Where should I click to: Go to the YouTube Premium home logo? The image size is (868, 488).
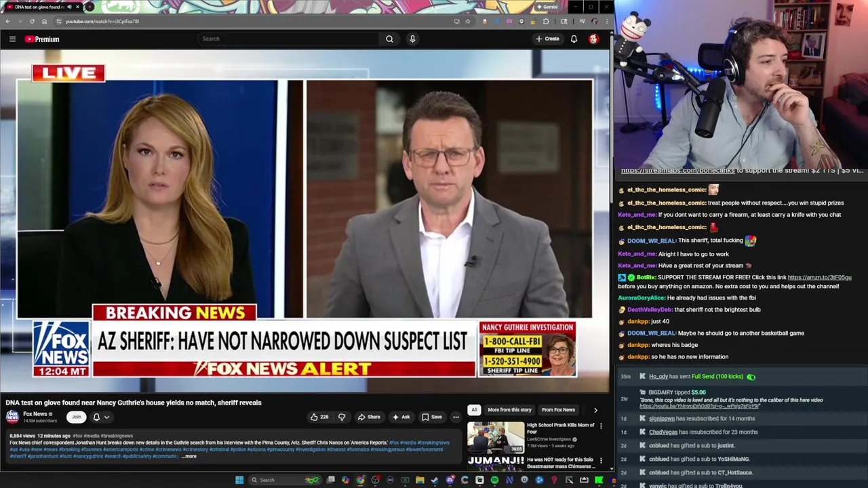(42, 39)
